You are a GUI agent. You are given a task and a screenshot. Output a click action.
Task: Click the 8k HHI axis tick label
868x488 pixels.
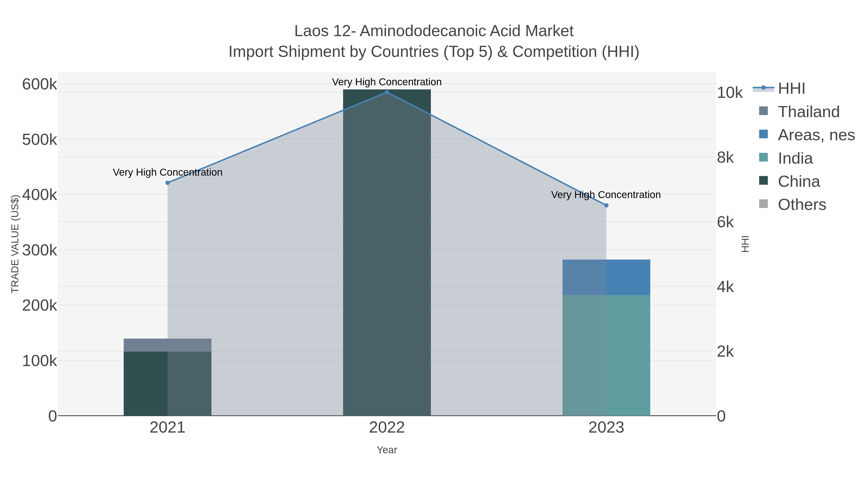[725, 157]
